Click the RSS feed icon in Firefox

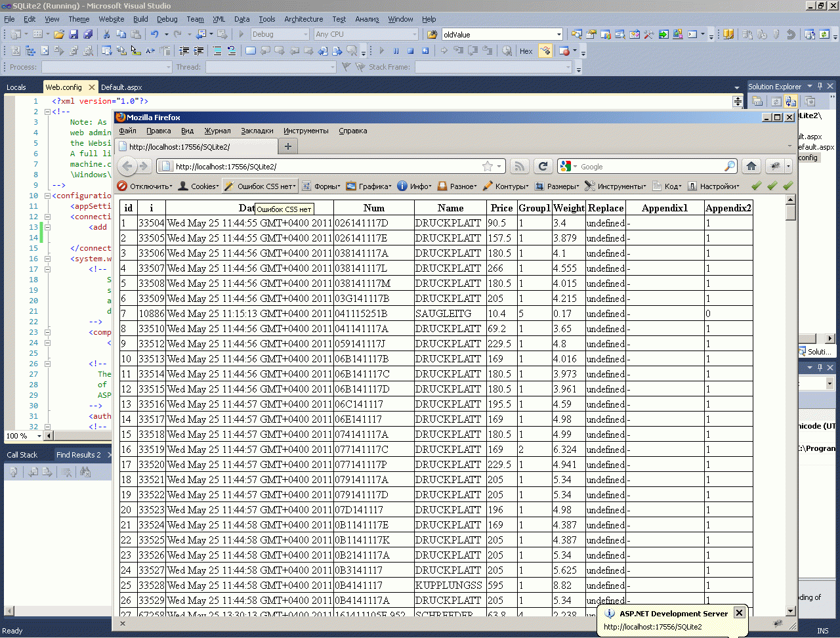coord(519,167)
